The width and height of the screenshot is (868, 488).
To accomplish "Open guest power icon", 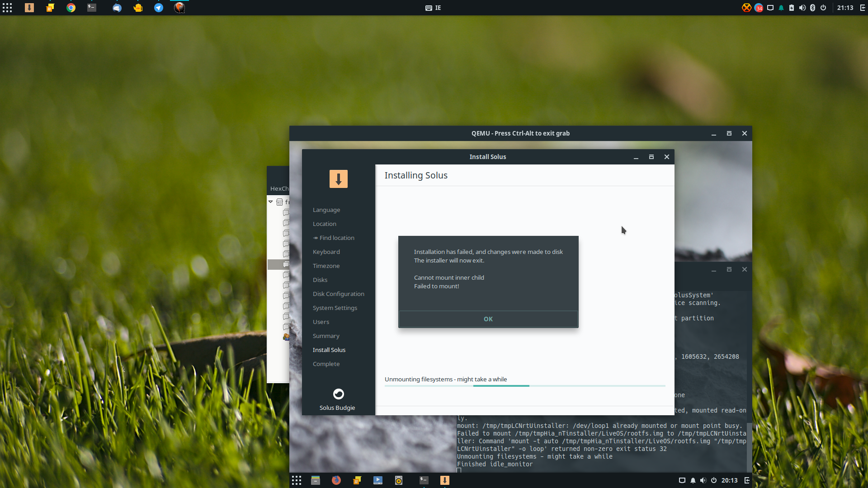I will tap(714, 480).
